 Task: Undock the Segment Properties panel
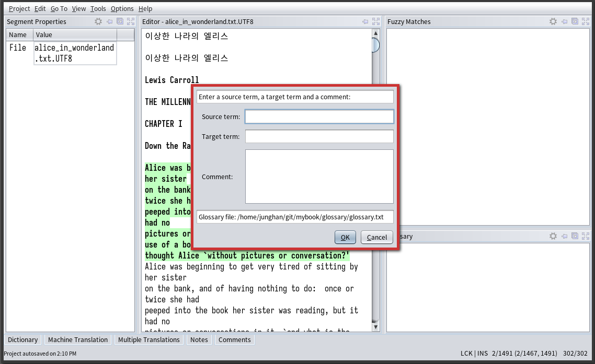coord(120,22)
